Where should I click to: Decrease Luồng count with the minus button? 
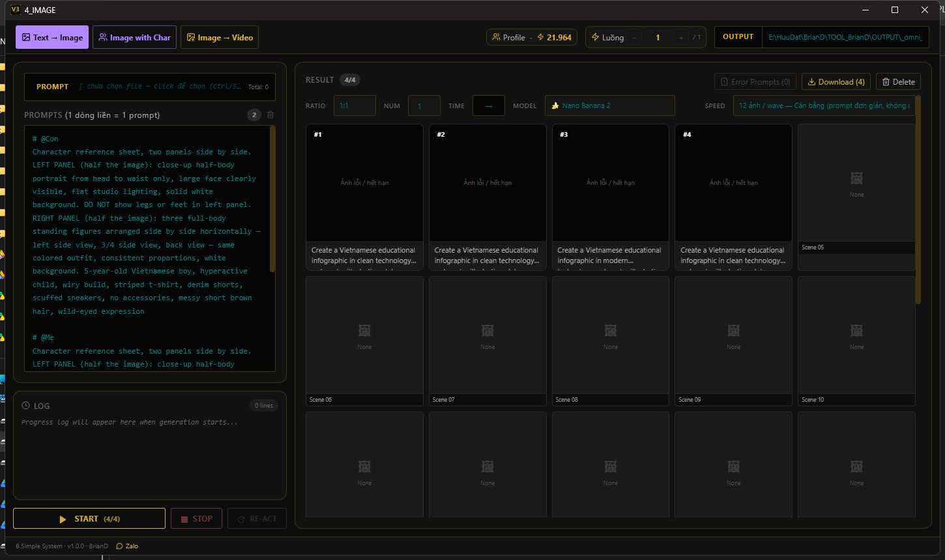click(635, 37)
